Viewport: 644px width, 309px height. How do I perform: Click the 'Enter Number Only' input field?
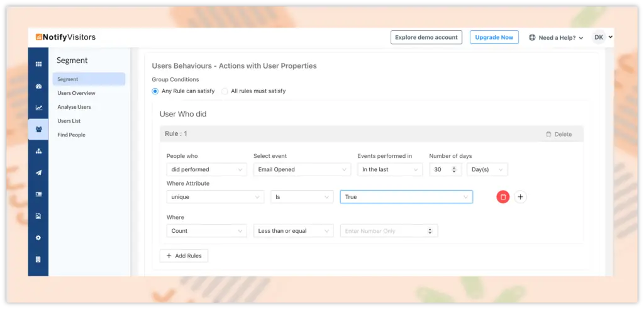(384, 231)
